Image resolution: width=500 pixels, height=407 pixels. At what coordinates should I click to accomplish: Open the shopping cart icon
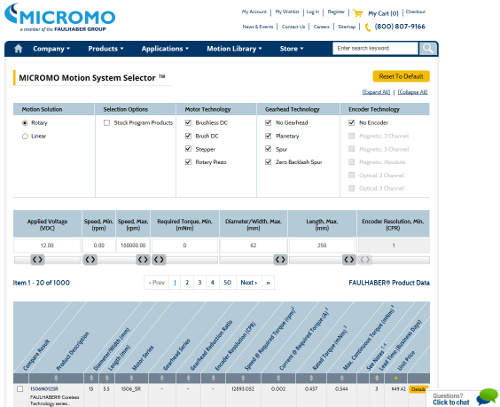[358, 13]
